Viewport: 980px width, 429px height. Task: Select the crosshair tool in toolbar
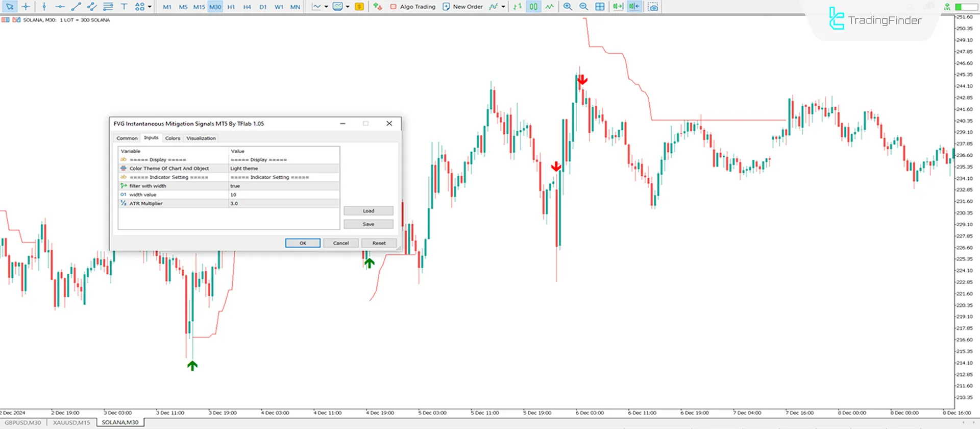click(26, 7)
